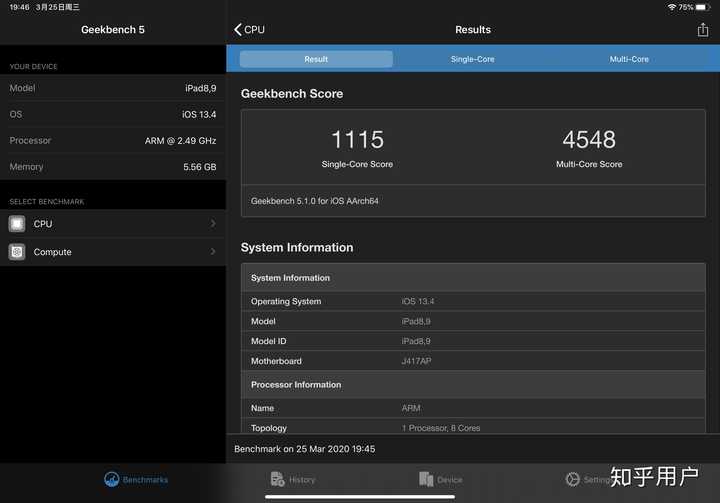Switch to the Single-Core segment
Viewport: 720px width, 503px height.
pyautogui.click(x=472, y=59)
